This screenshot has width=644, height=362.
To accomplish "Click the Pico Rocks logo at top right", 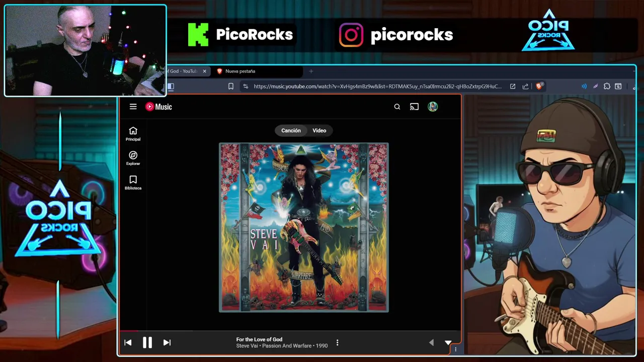I will coord(548,30).
